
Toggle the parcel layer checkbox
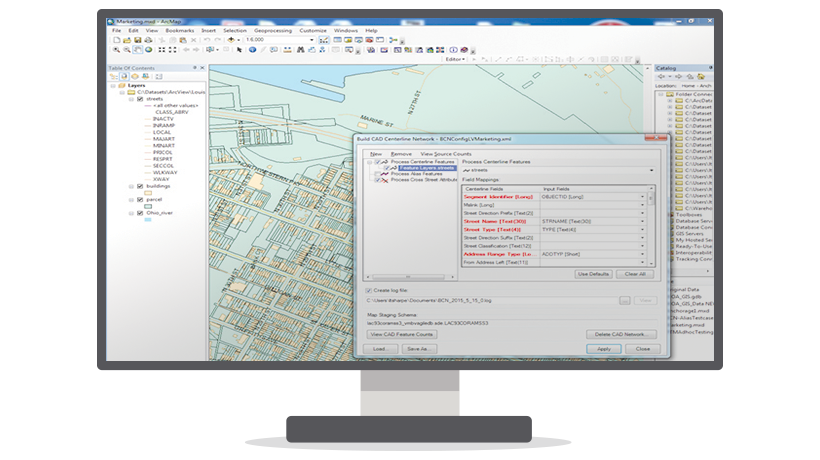[140, 200]
